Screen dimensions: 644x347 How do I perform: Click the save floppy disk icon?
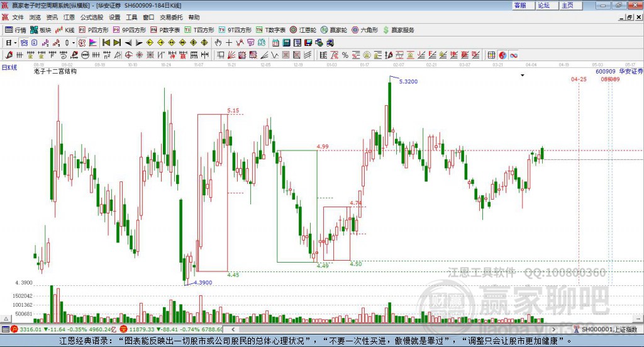[x=308, y=43]
